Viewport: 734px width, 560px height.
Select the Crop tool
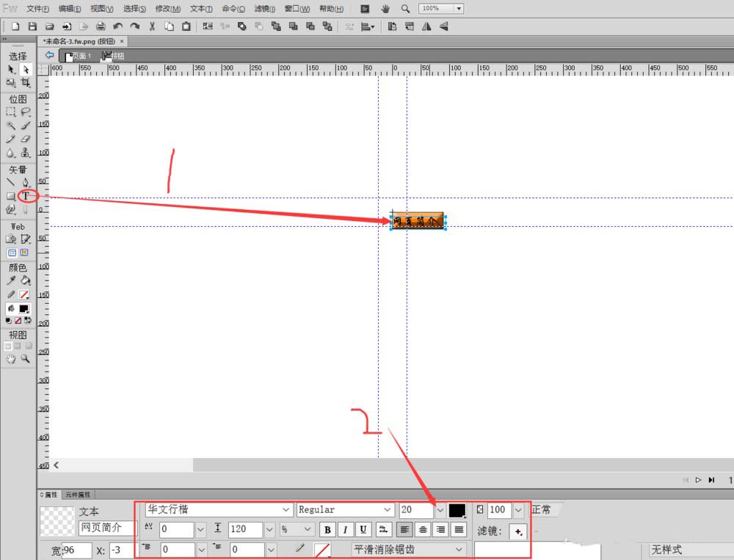coord(26,83)
